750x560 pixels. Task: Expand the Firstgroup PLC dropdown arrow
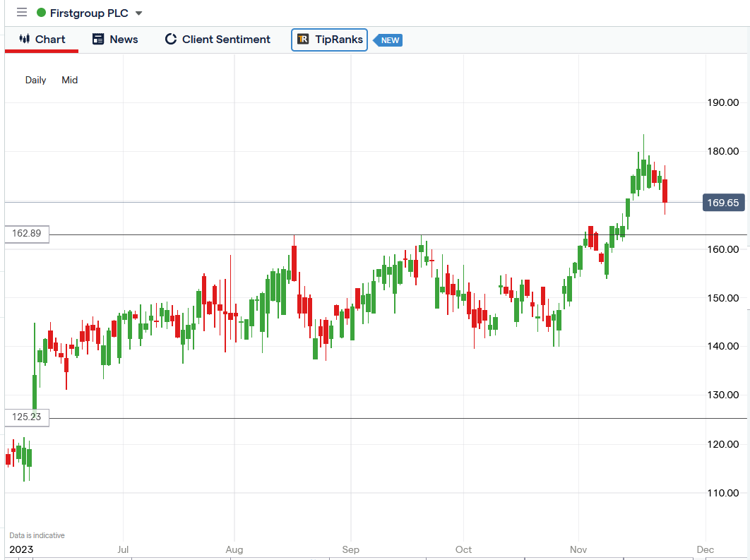pos(138,13)
